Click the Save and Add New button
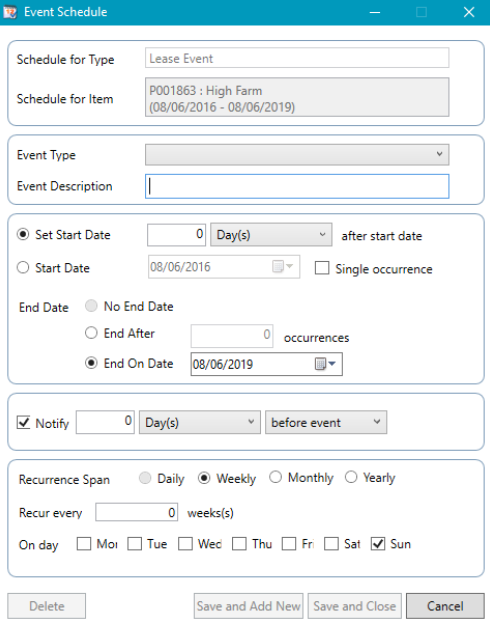 point(248,606)
